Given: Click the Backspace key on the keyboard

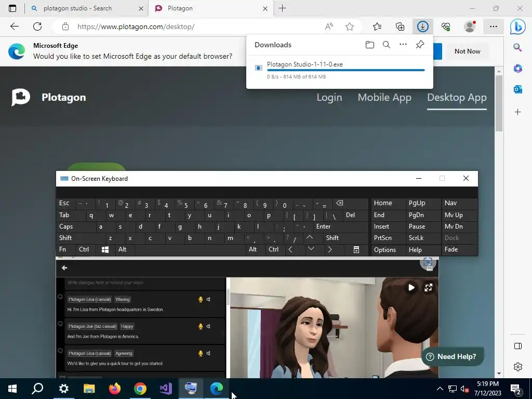Looking at the screenshot, I should point(351,203).
